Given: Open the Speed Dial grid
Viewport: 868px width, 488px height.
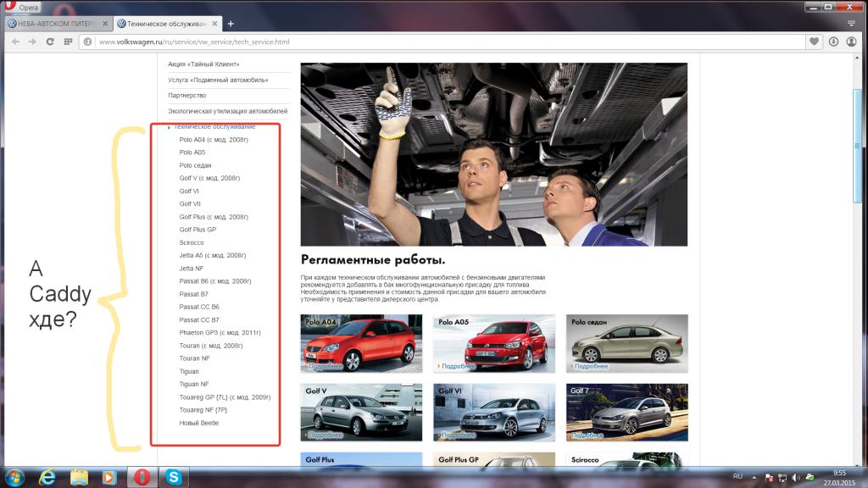Looking at the screenshot, I should 68,42.
